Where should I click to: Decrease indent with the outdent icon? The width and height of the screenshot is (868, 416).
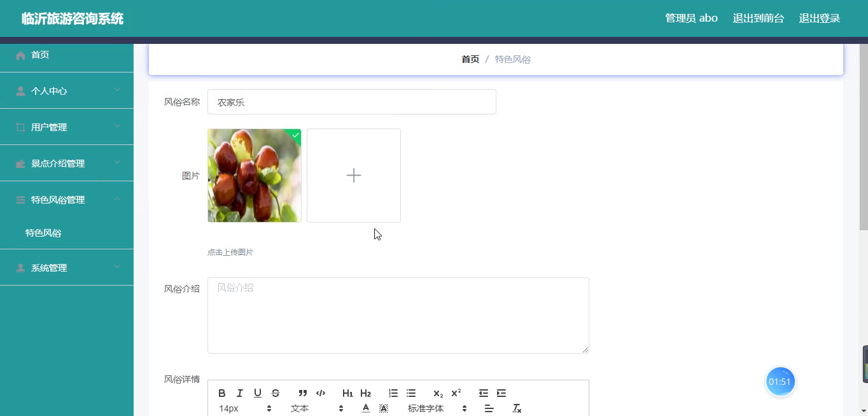(484, 393)
